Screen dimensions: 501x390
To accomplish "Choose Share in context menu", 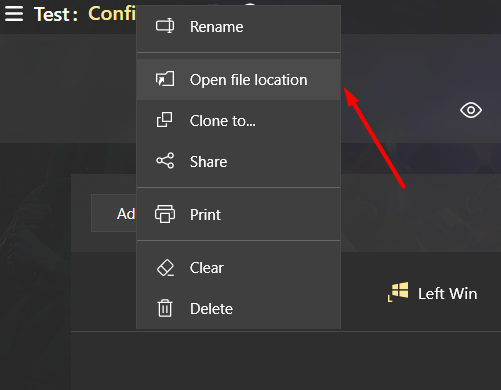I will click(x=239, y=162).
